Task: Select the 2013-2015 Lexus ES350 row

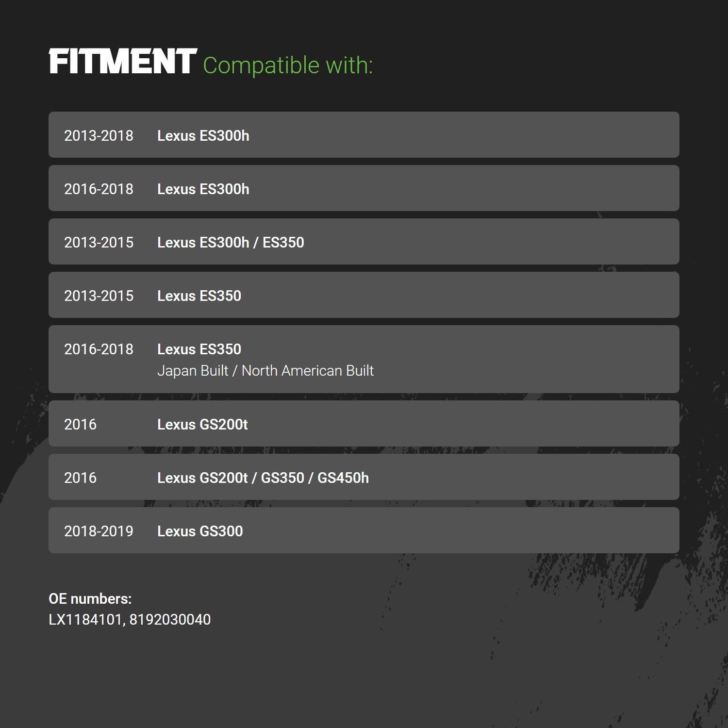Action: 364,295
